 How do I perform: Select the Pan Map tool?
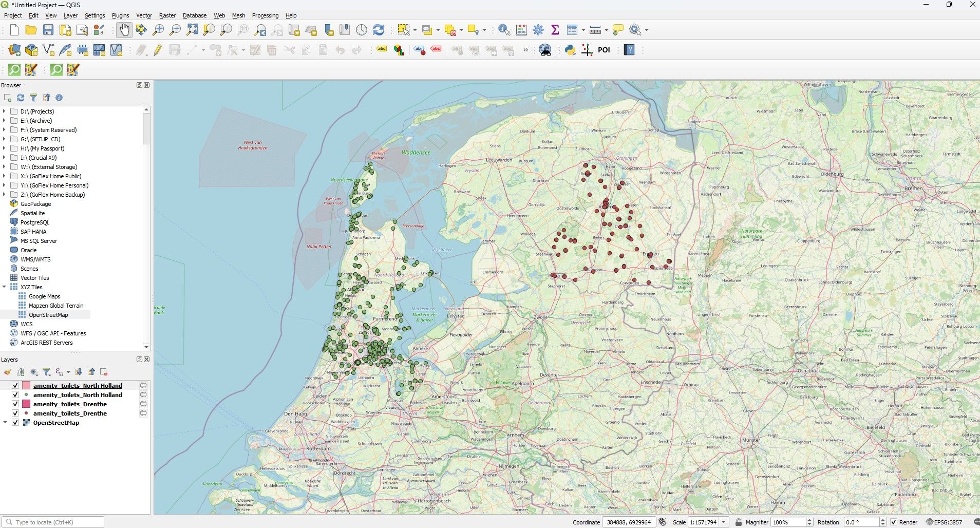click(124, 30)
